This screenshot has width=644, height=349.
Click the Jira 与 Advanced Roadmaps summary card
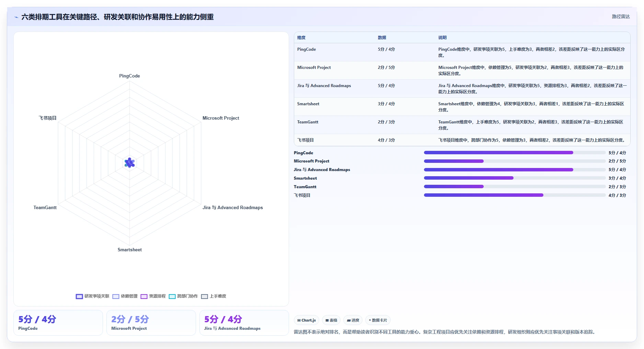tap(244, 323)
